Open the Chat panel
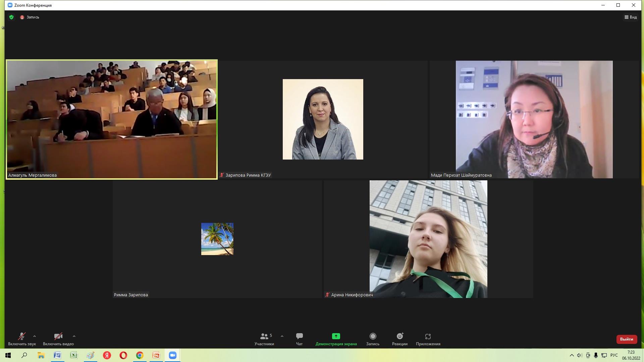The height and width of the screenshot is (362, 644). 299,339
